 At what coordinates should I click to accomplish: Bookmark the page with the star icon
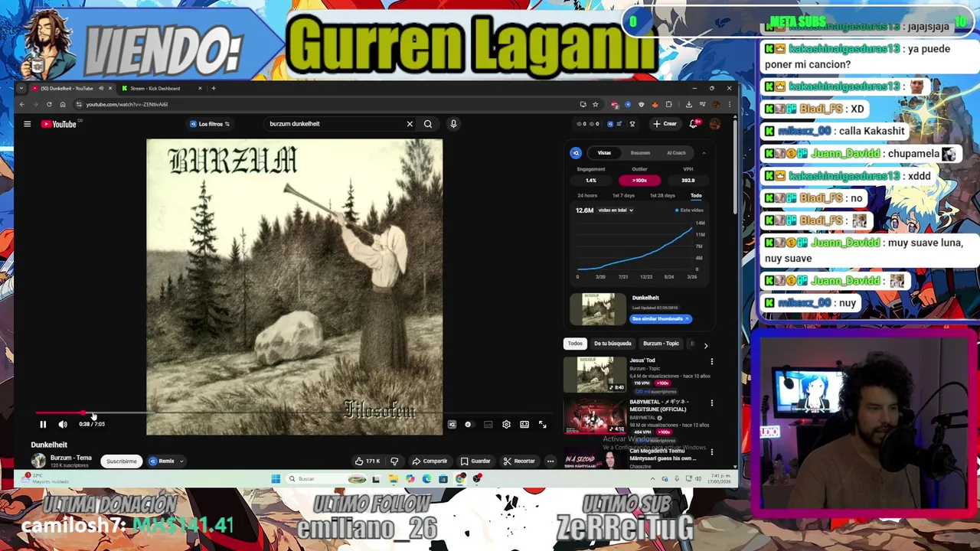coord(595,104)
